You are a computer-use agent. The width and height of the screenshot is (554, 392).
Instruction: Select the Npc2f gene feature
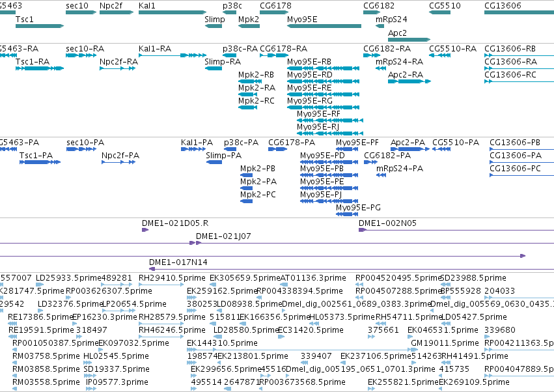(117, 12)
